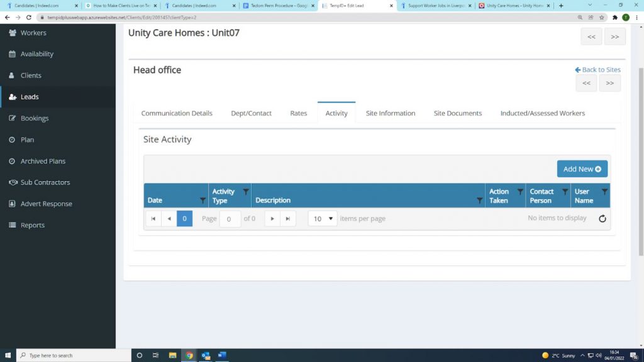Open the User Name column filter
This screenshot has height=362, width=644.
coord(604,192)
